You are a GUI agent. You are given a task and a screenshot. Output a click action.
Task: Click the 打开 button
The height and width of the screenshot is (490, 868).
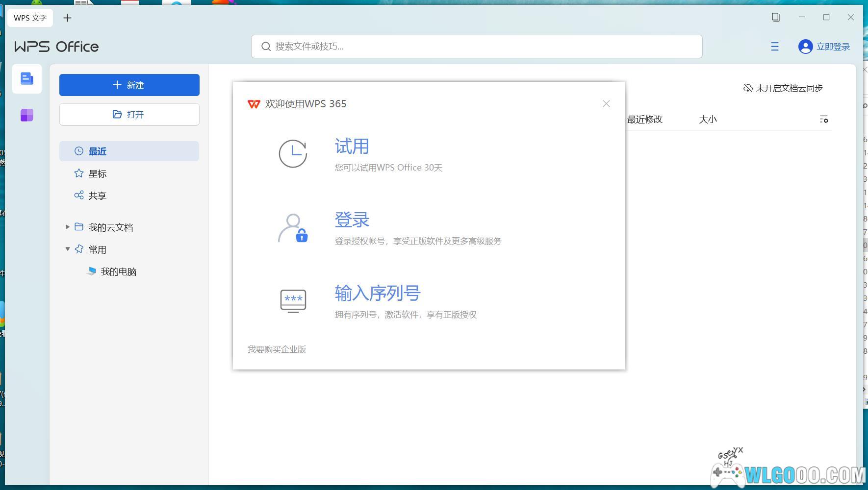[x=129, y=114]
